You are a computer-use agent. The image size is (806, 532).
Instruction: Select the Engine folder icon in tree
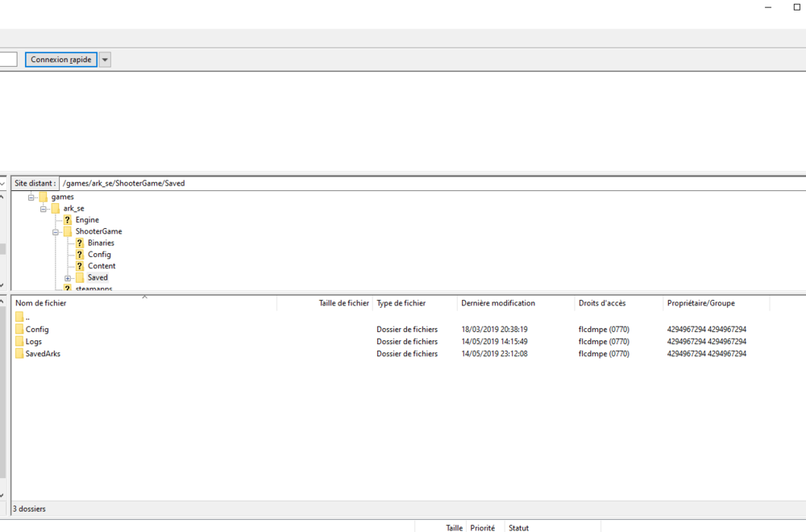pyautogui.click(x=68, y=220)
